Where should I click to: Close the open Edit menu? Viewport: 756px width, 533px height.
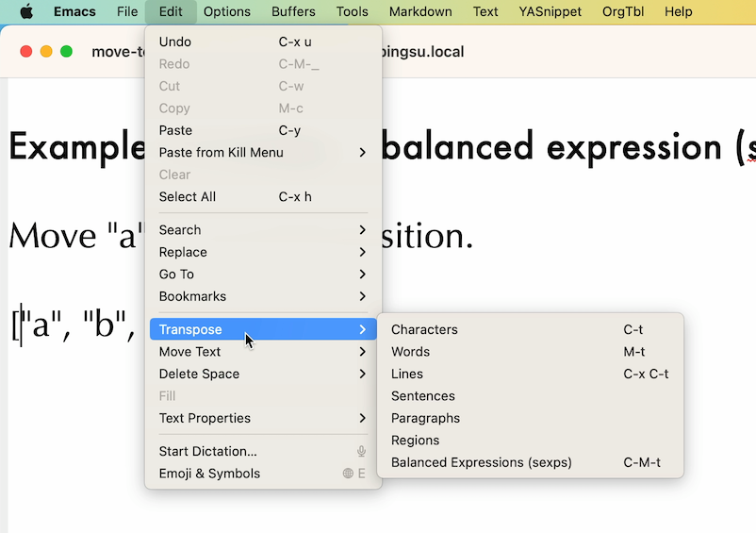point(171,11)
